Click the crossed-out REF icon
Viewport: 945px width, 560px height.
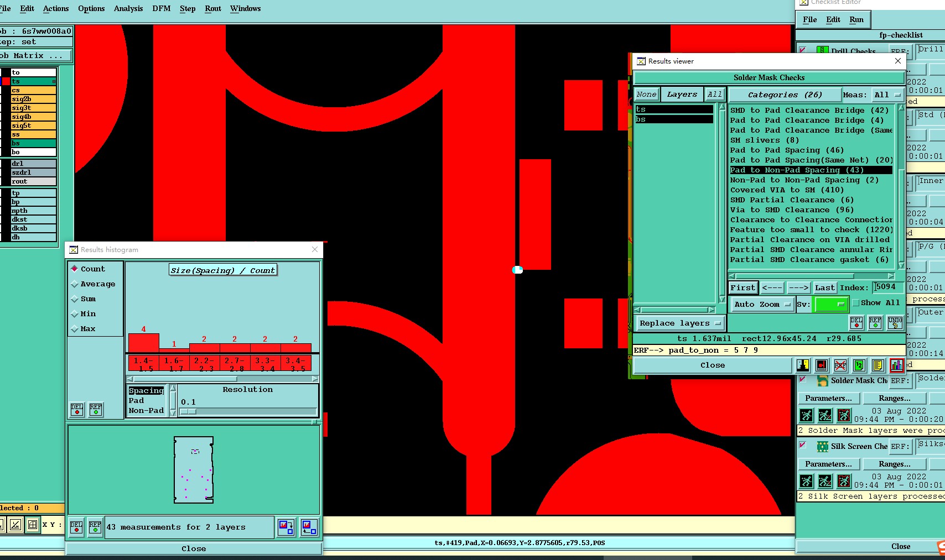coord(840,365)
